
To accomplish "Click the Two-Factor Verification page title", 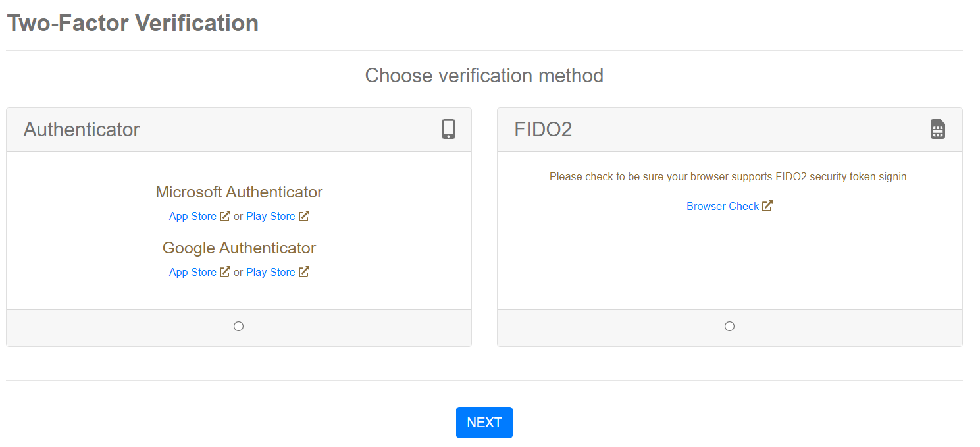I will (132, 23).
